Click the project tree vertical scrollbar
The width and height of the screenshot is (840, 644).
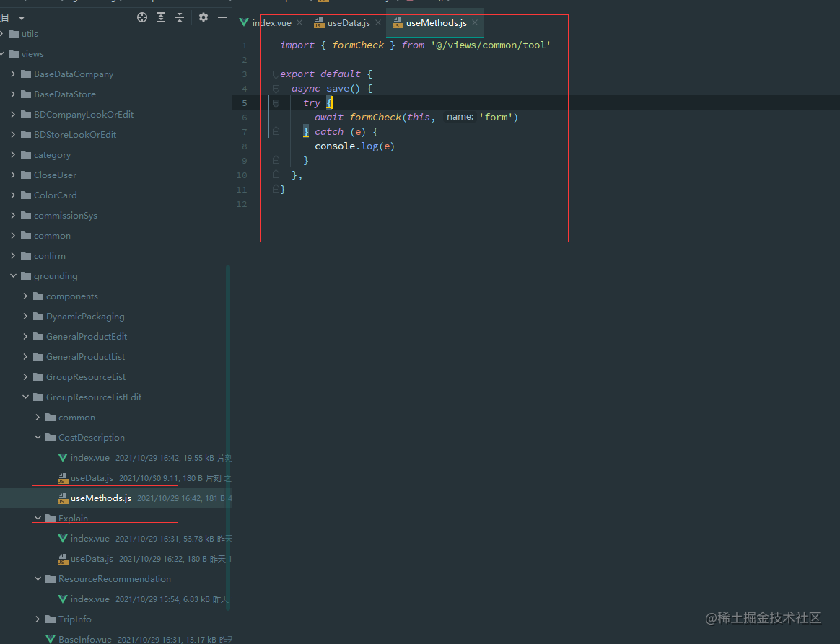tap(229, 433)
